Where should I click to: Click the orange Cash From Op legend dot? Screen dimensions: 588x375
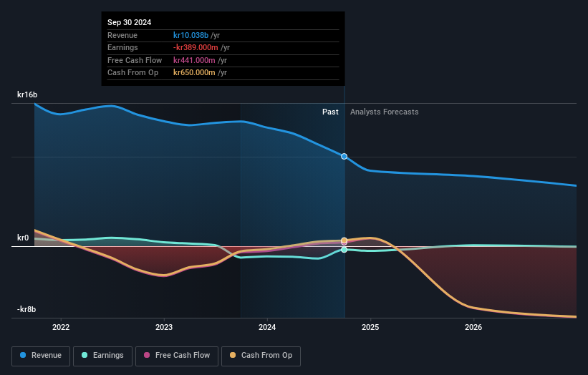(x=233, y=355)
